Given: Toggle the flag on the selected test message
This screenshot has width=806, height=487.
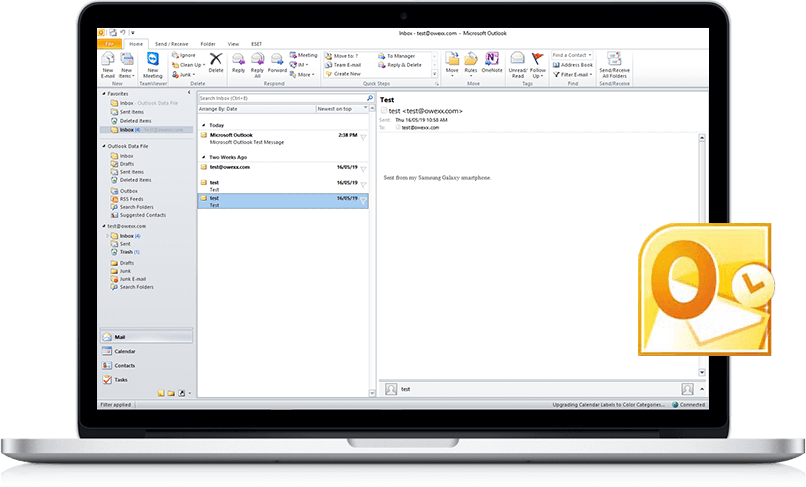Looking at the screenshot, I should click(363, 201).
